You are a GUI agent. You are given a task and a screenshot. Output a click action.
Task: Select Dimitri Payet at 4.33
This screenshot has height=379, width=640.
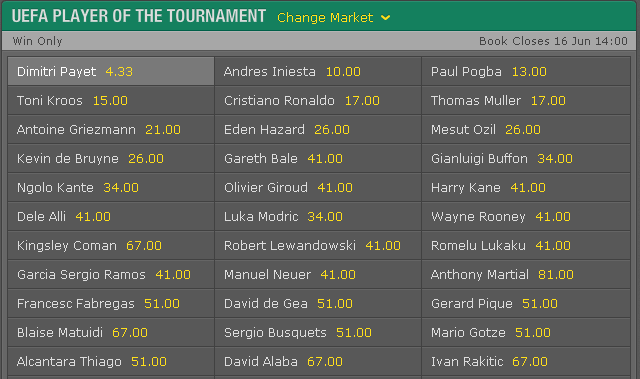tap(111, 71)
